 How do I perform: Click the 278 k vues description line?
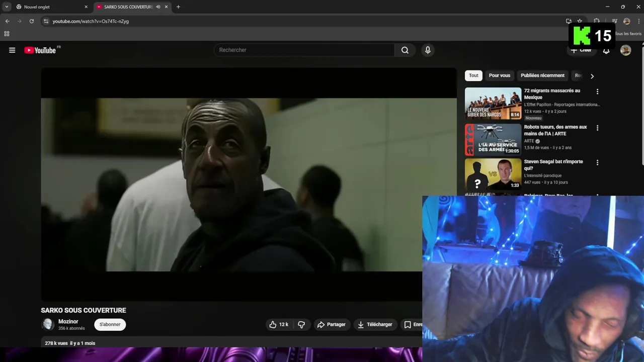[x=70, y=343]
